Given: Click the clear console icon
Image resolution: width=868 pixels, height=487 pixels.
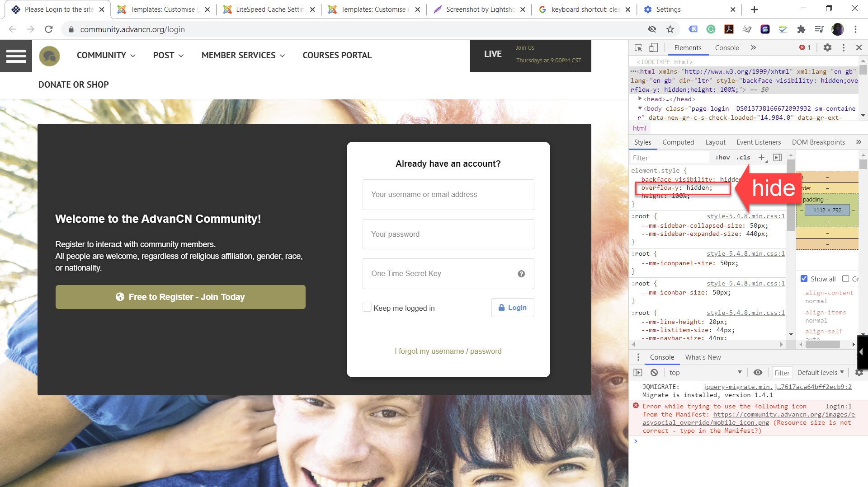Looking at the screenshot, I should point(654,373).
